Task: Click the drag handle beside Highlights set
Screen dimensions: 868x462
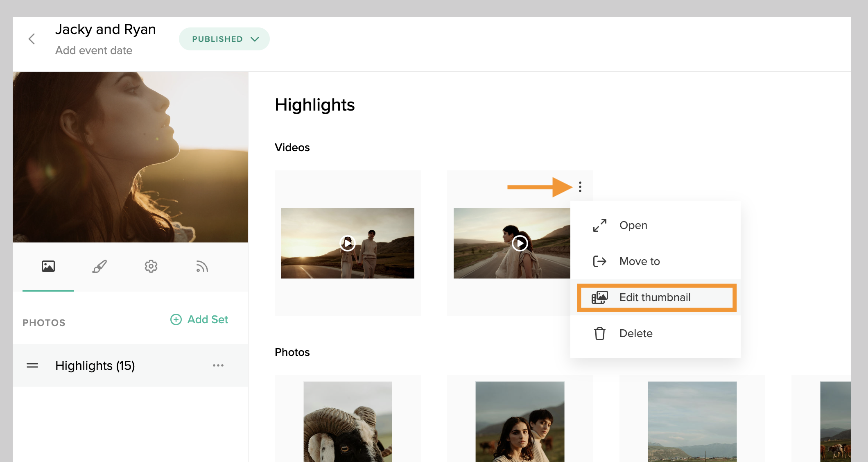Action: coord(32,365)
